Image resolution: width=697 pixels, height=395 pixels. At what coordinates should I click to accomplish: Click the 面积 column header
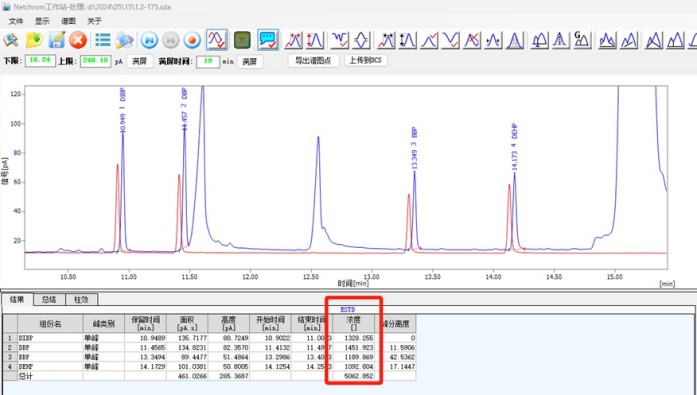tap(187, 324)
